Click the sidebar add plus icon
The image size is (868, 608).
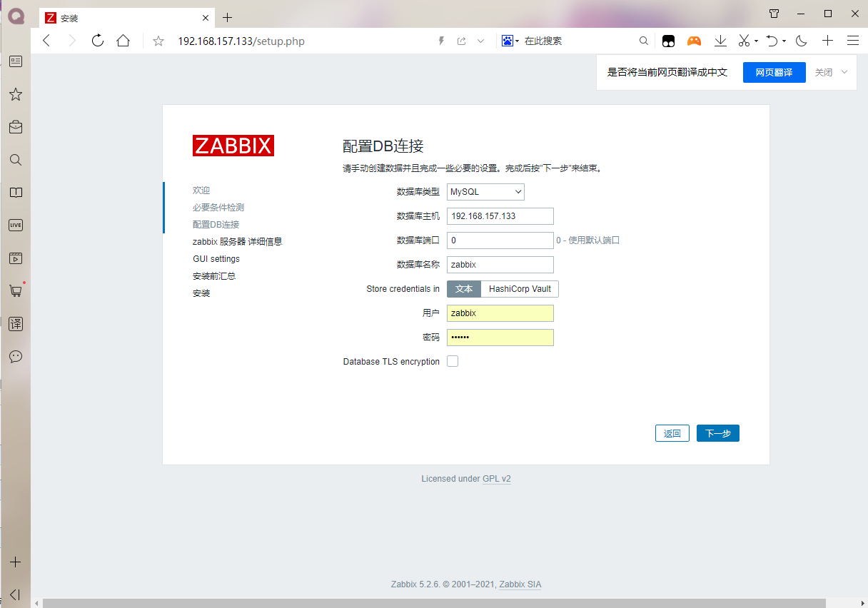(15, 562)
